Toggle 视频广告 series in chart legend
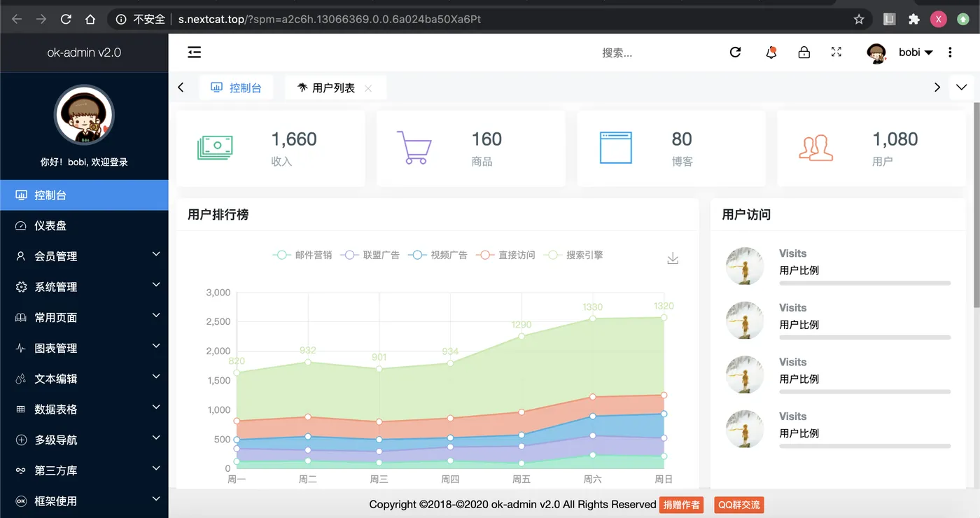The height and width of the screenshot is (518, 980). tap(437, 255)
